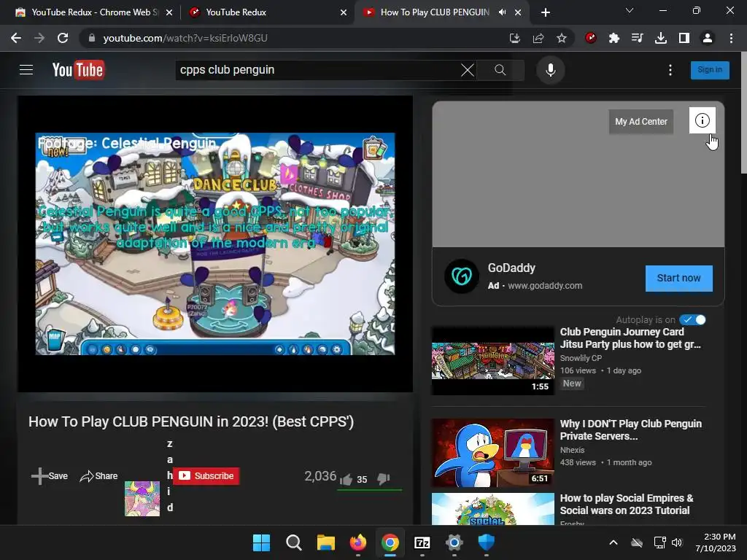Open Windows Security shield in taskbar

[x=487, y=542]
